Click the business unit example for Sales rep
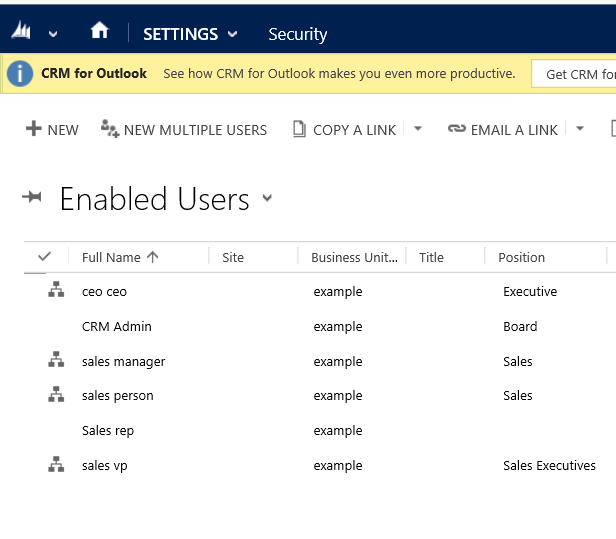The image size is (616, 539). click(338, 431)
